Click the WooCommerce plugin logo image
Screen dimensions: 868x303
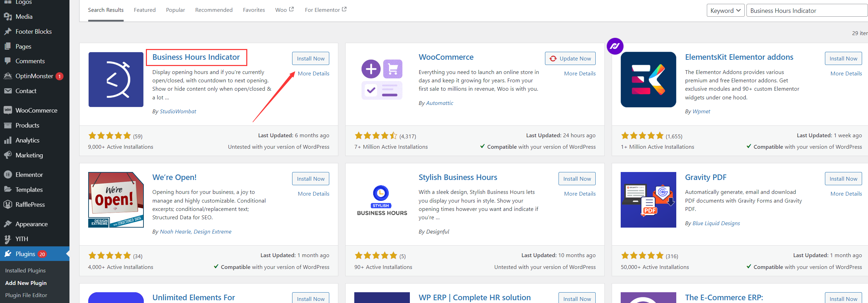pos(382,80)
